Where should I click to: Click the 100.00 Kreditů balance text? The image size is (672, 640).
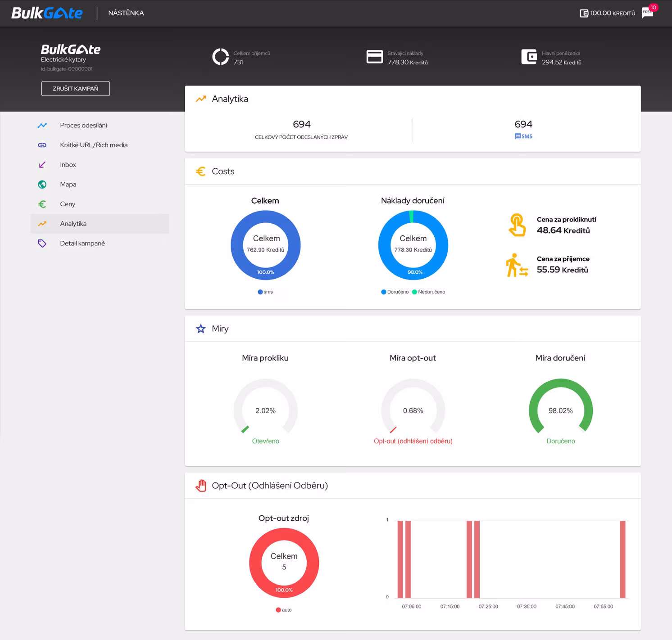(x=613, y=13)
